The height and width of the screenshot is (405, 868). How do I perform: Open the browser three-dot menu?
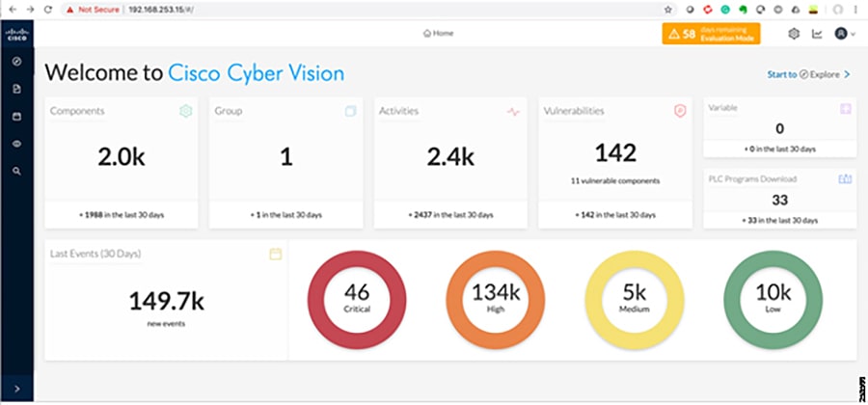(857, 10)
